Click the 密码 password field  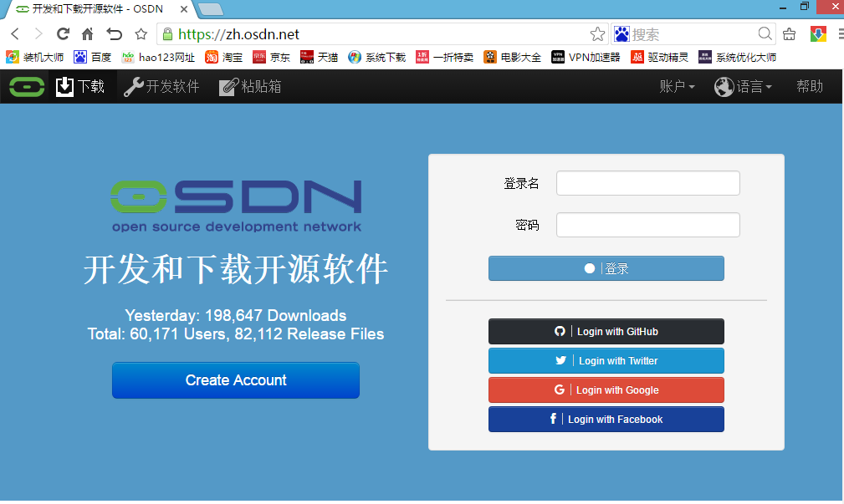pos(648,225)
